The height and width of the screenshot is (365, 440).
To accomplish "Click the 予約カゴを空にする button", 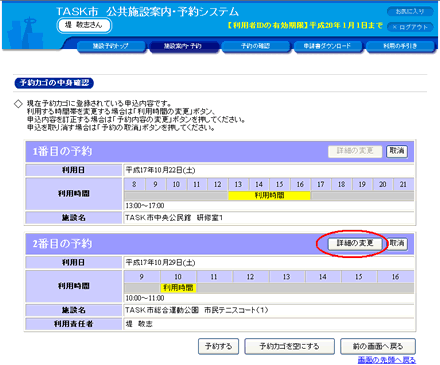I will tap(289, 346).
